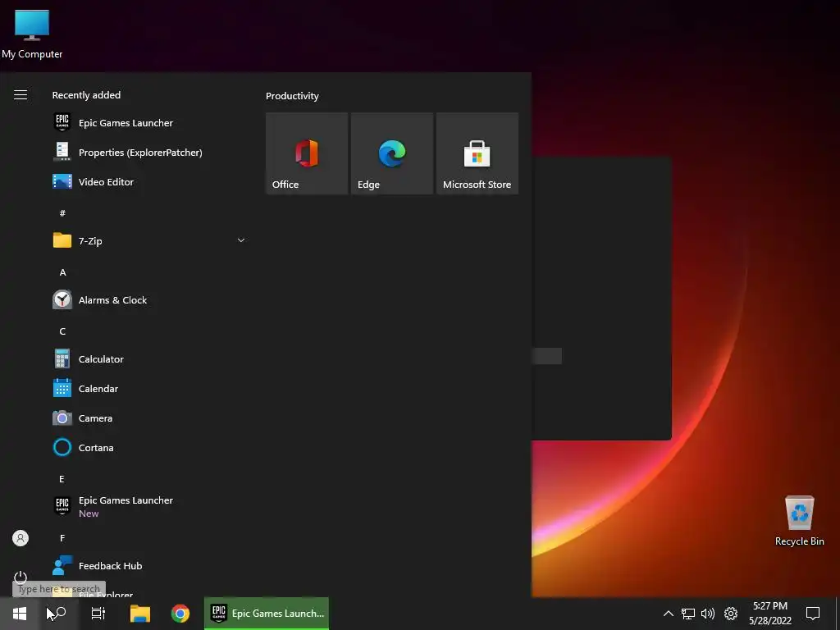Open the Calendar app
This screenshot has width=840, height=630.
point(149,388)
